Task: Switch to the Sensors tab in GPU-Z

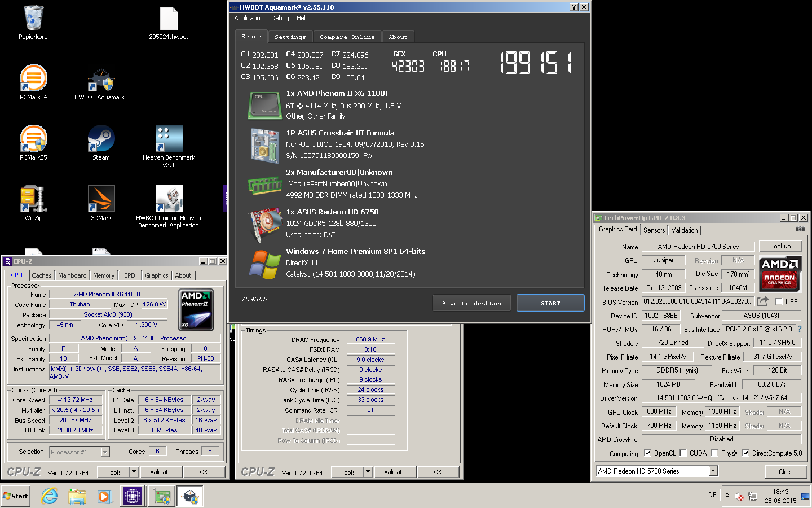Action: tap(654, 230)
